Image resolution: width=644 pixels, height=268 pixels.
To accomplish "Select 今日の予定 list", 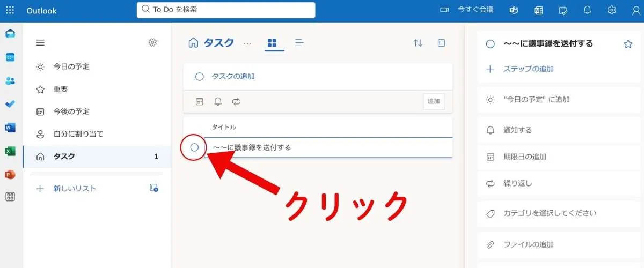I will coord(97,67).
